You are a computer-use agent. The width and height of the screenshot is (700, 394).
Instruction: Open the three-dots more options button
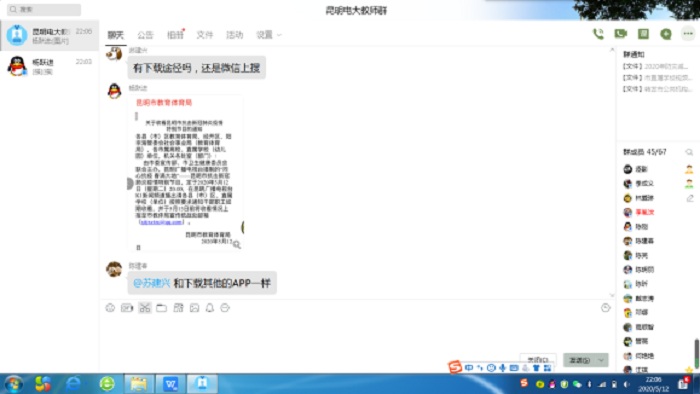[x=688, y=34]
